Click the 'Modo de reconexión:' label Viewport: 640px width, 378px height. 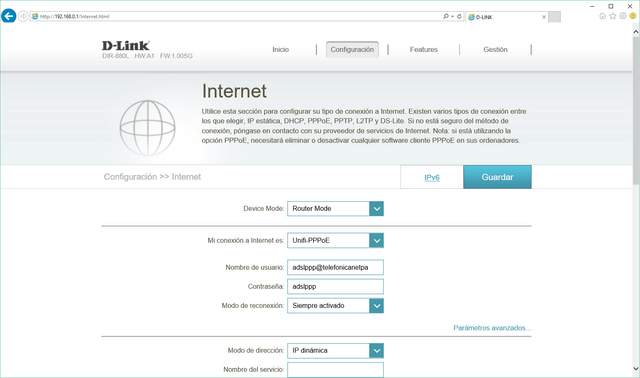253,306
